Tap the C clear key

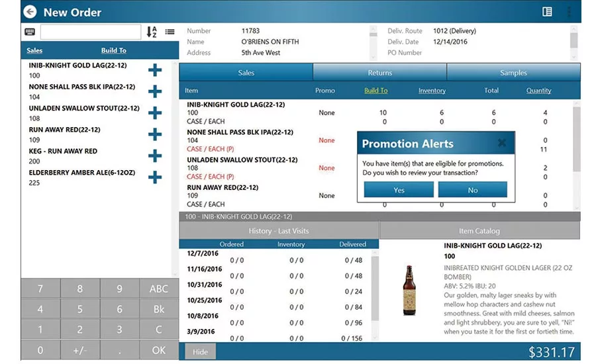click(x=159, y=329)
